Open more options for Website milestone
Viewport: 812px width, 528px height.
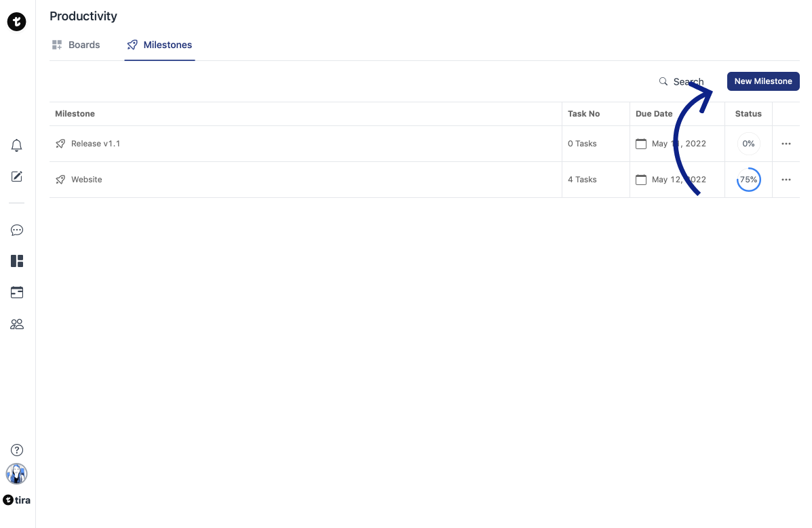pos(786,180)
